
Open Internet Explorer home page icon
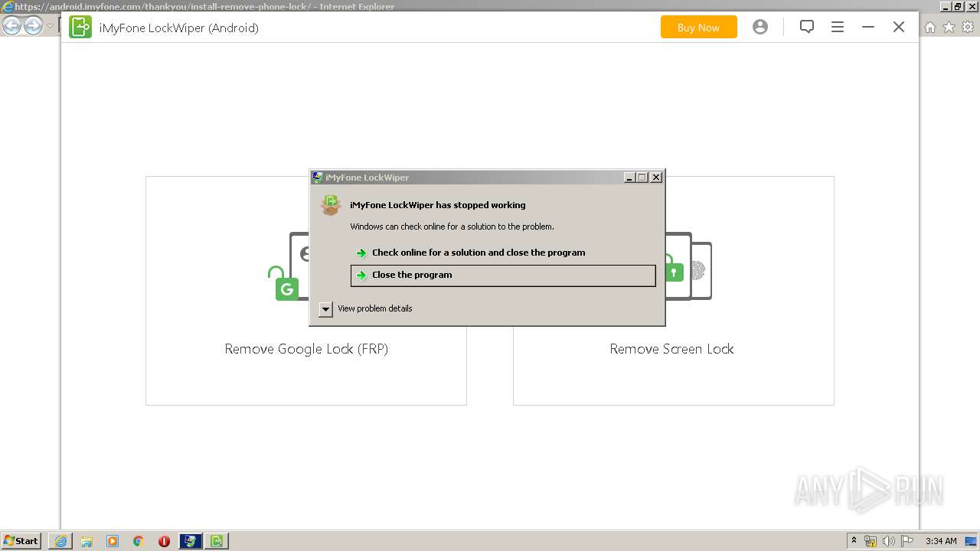[x=929, y=28]
